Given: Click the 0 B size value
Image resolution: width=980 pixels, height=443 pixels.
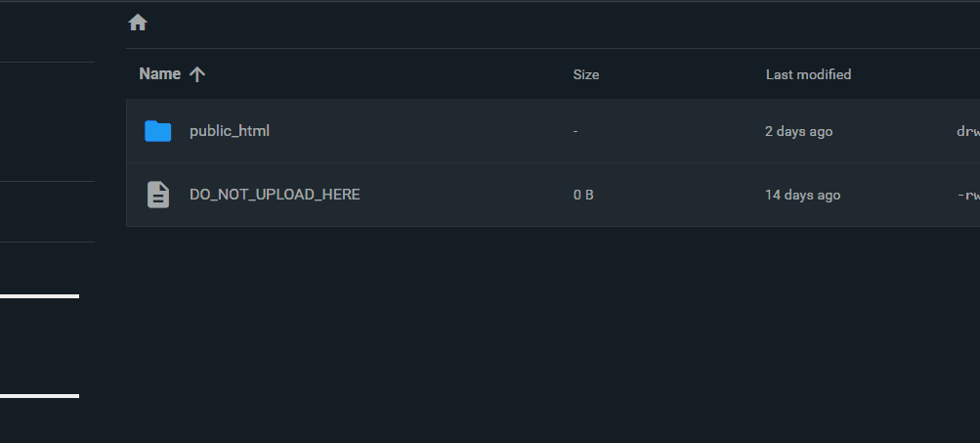Looking at the screenshot, I should (x=583, y=195).
